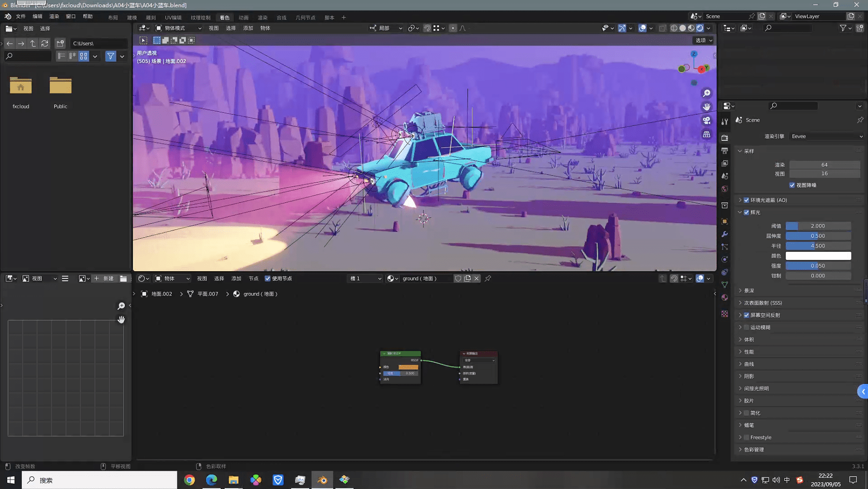Create new directory in file browser

click(60, 44)
